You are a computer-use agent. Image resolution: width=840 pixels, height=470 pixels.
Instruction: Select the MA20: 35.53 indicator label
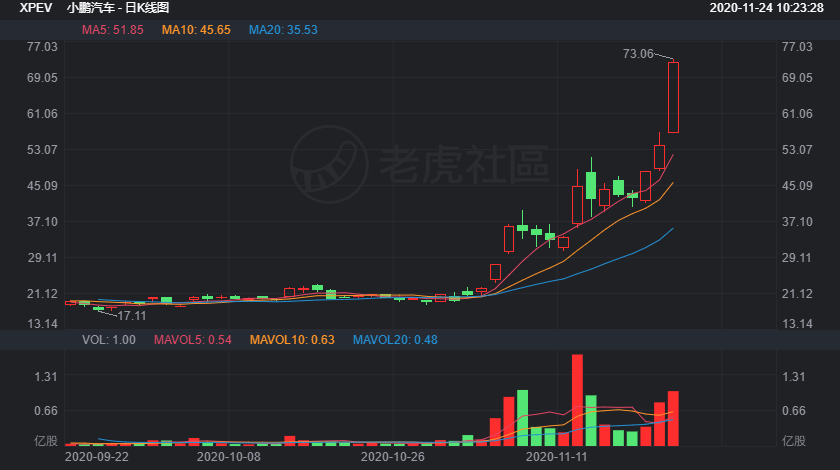[x=283, y=30]
